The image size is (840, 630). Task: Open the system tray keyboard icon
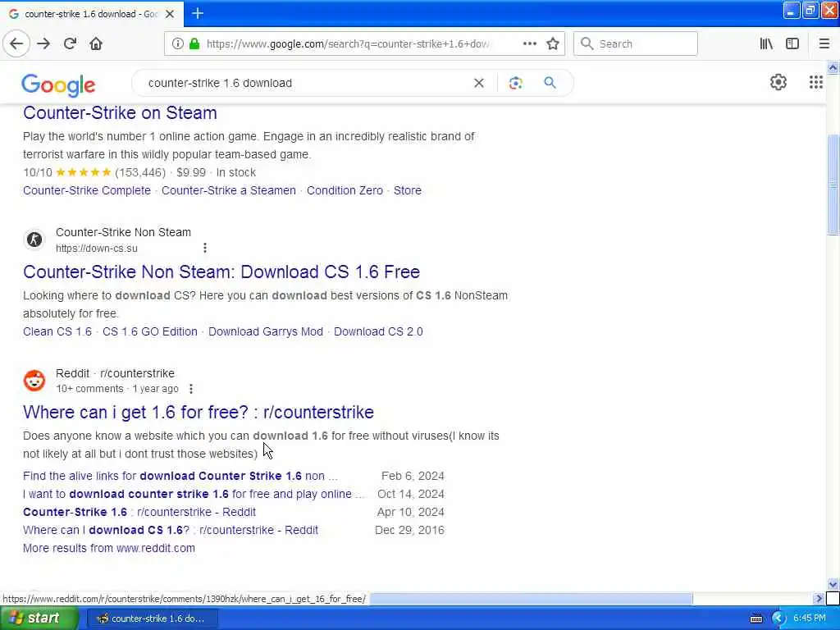[756, 619]
